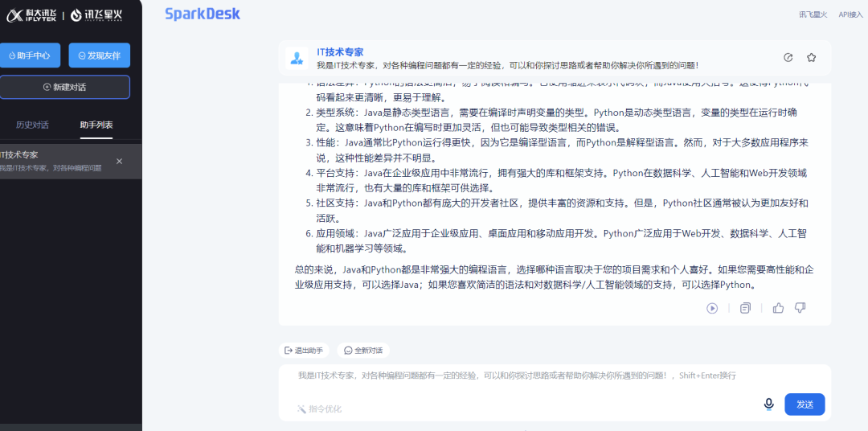
Task: Click 全新对话 to begin fresh conversation
Action: [x=363, y=351]
